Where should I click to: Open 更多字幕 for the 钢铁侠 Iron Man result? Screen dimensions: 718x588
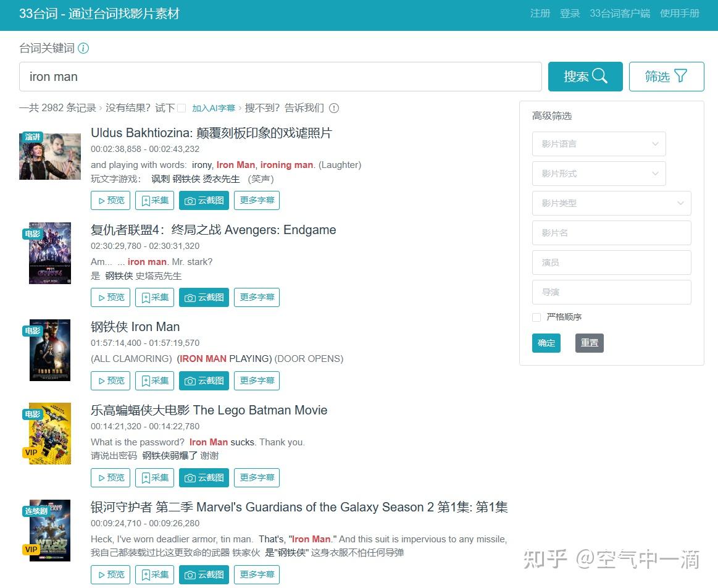tap(257, 381)
